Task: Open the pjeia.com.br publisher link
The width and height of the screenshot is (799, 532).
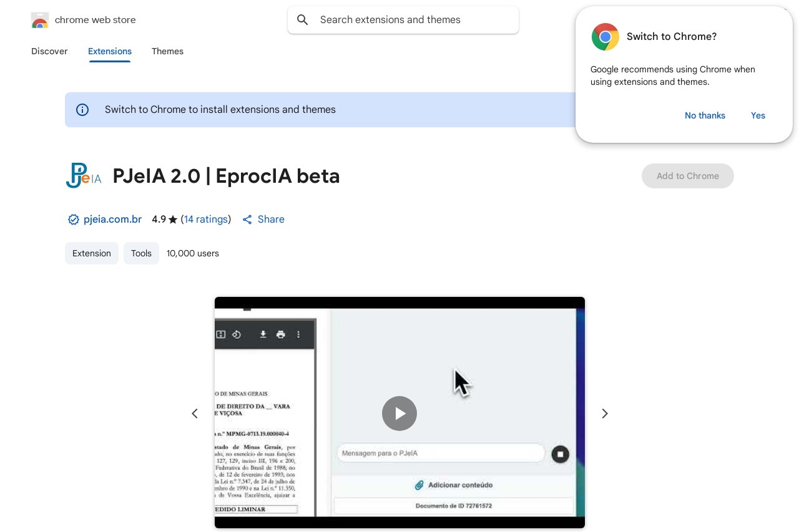Action: tap(112, 220)
